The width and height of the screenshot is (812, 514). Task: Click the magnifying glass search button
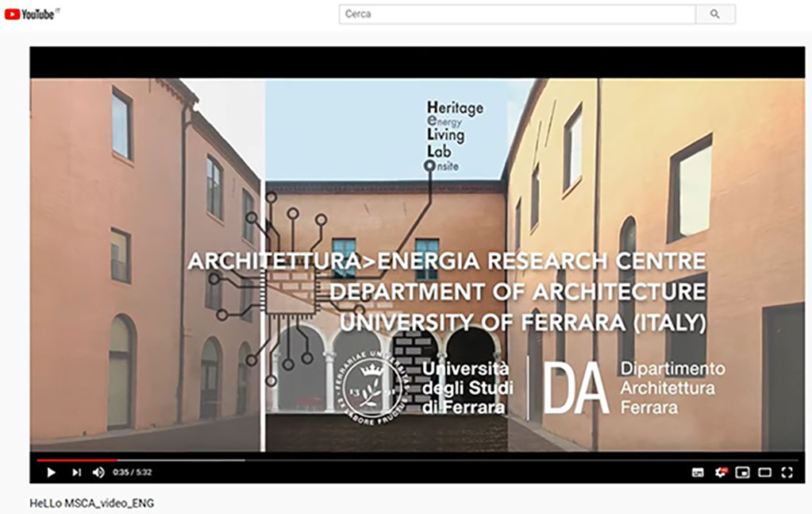715,14
